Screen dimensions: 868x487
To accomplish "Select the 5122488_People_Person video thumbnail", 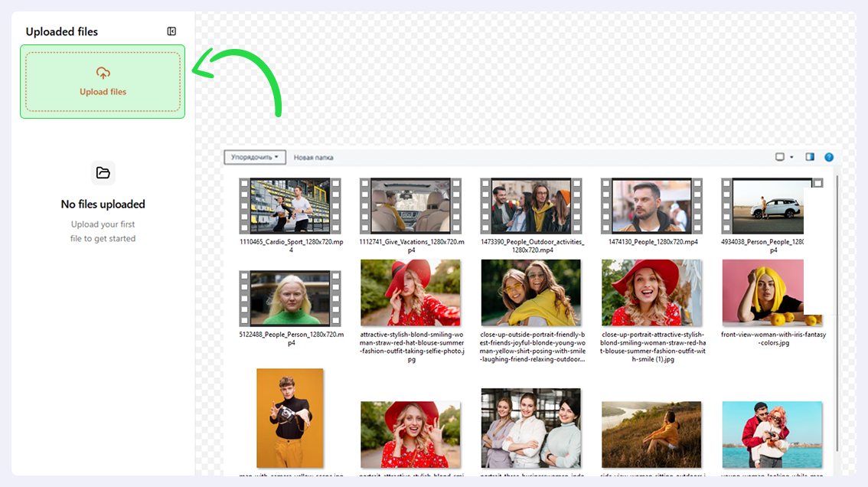I will click(290, 298).
